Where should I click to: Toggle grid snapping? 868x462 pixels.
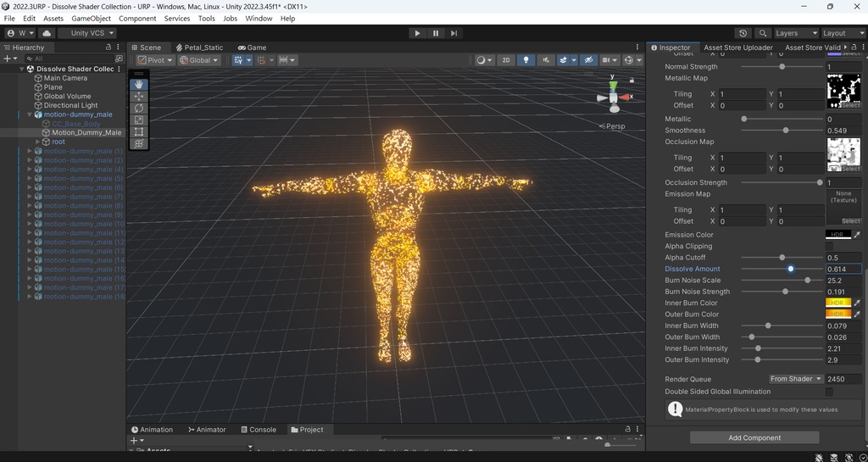pyautogui.click(x=261, y=60)
